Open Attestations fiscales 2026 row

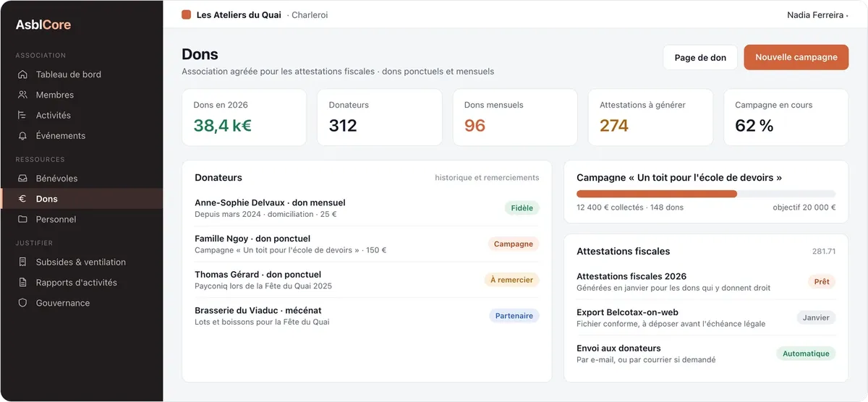(x=706, y=282)
